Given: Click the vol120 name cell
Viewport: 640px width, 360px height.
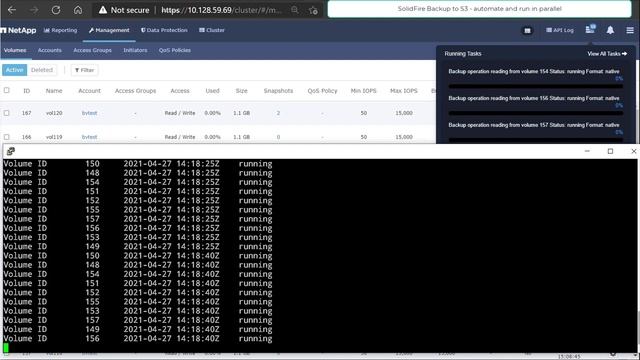Looking at the screenshot, I should (54, 113).
